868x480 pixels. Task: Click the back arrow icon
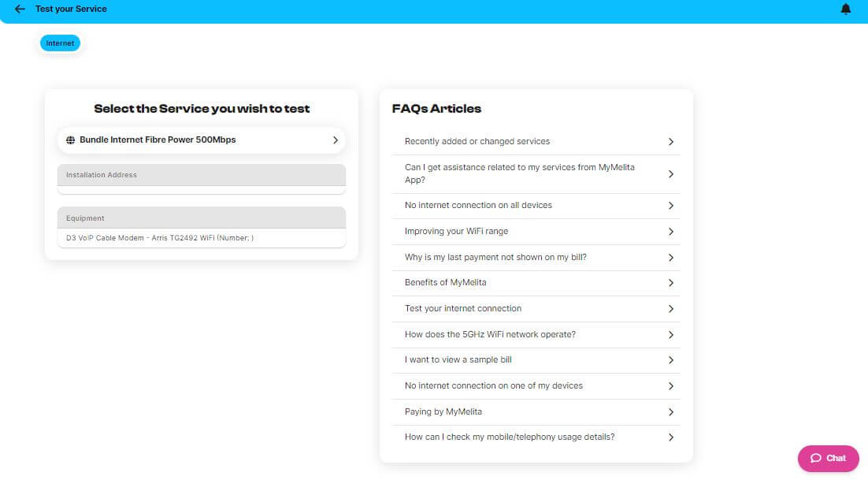(x=20, y=9)
